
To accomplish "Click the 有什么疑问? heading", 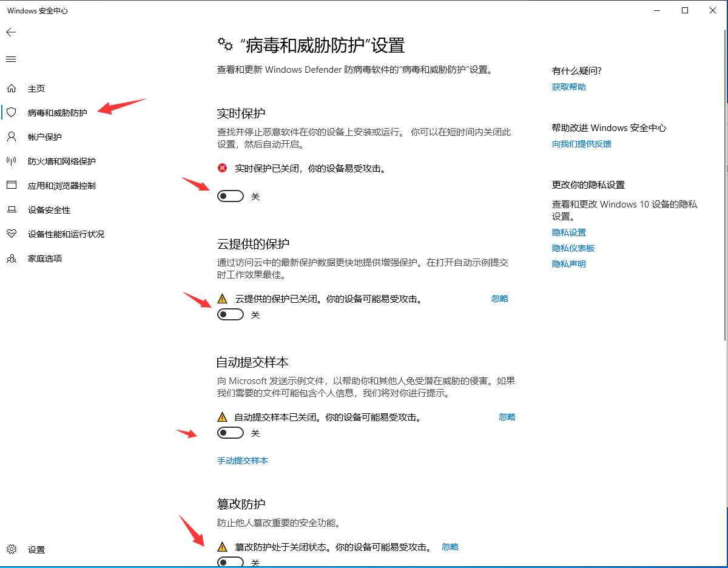I will [x=577, y=71].
